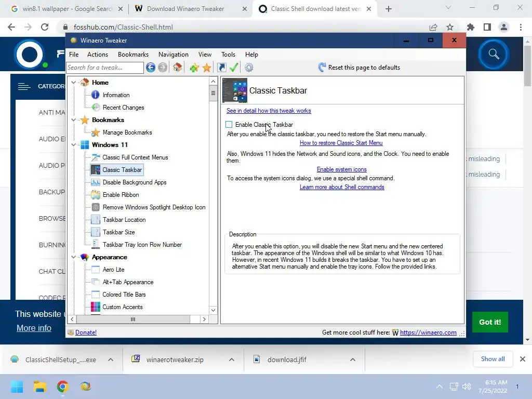Image resolution: width=532 pixels, height=399 pixels.
Task: Collapse the Appearance tree node
Action: 73,257
